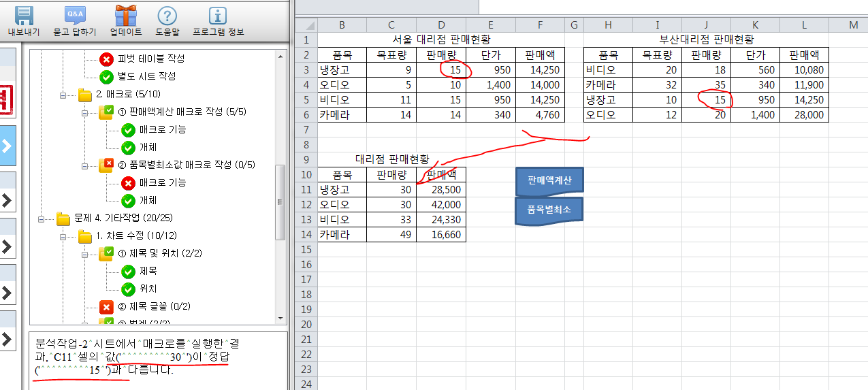Click the 내보내기 save disk icon
Screen dimensions: 868x390
click(x=24, y=16)
